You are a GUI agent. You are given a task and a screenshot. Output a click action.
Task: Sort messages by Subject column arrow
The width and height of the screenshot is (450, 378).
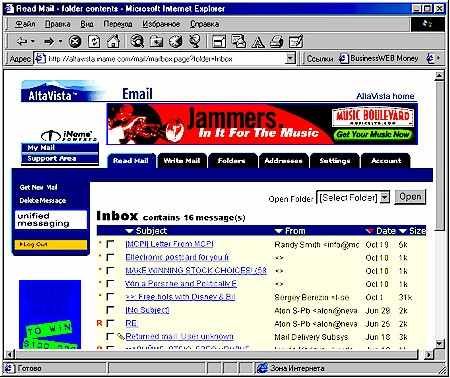[x=129, y=231]
